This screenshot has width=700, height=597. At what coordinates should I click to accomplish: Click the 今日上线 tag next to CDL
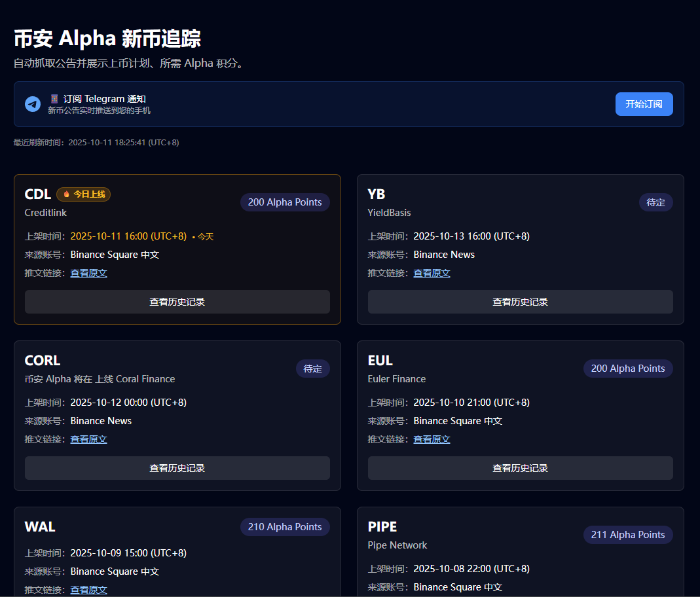click(x=84, y=194)
